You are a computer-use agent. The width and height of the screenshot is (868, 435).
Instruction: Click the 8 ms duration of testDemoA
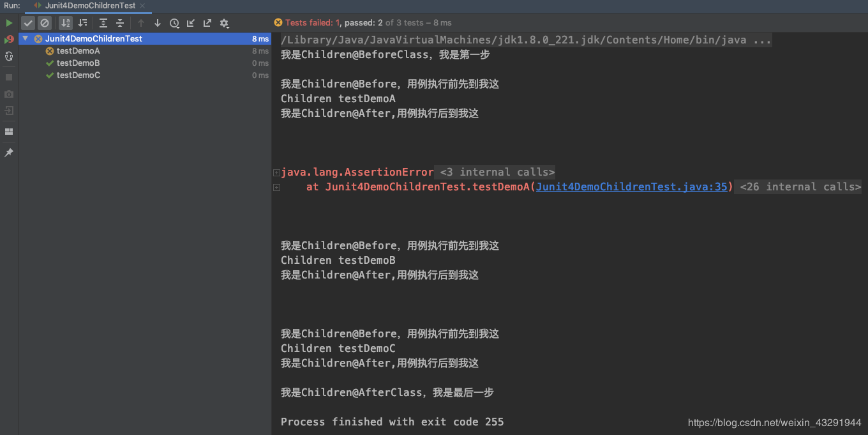click(x=260, y=51)
